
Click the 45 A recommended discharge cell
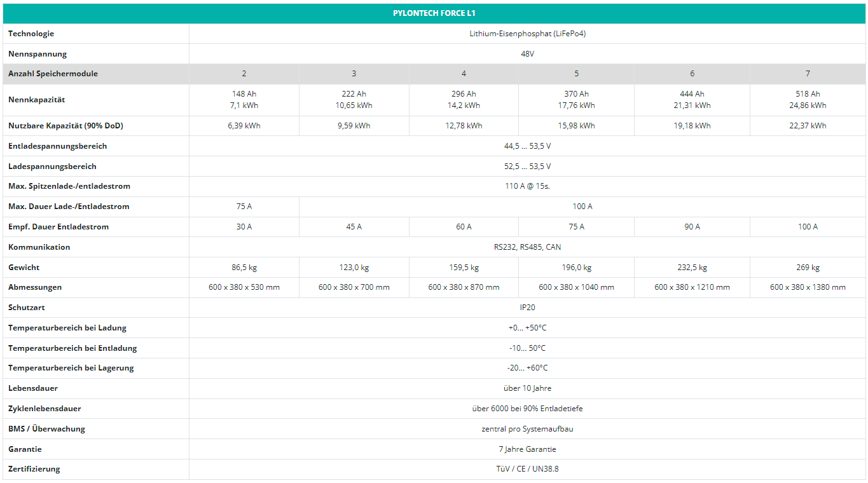pos(354,227)
